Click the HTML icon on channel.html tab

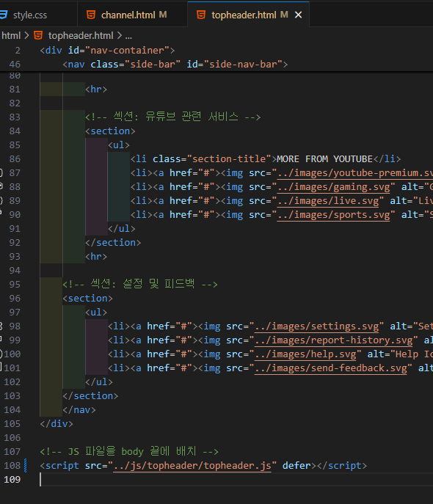91,15
